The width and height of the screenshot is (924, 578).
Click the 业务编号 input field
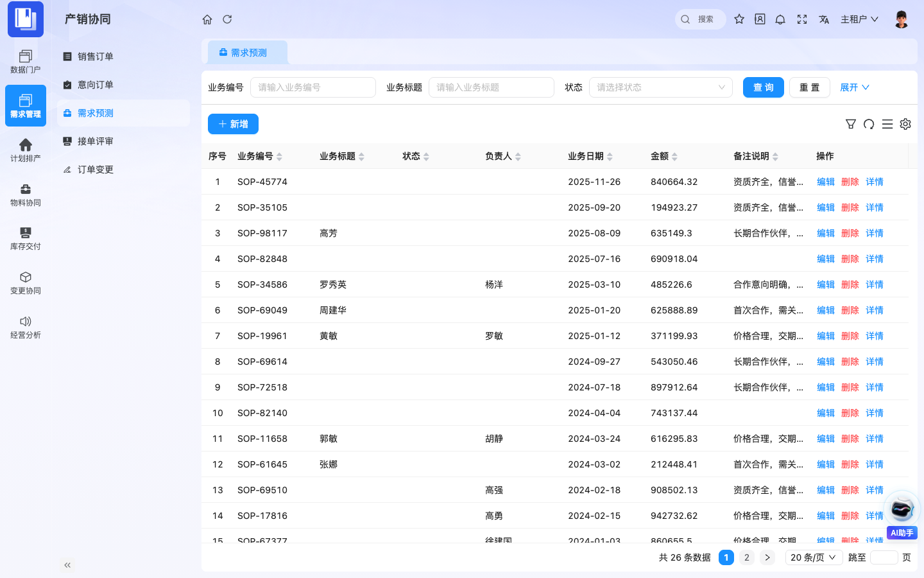(x=313, y=87)
